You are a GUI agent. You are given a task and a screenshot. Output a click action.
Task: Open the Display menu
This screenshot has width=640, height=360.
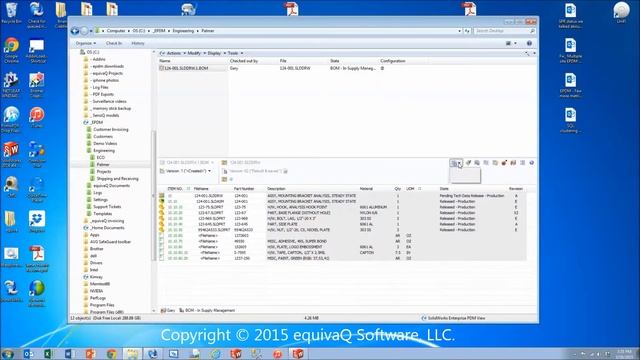pyautogui.click(x=216, y=53)
